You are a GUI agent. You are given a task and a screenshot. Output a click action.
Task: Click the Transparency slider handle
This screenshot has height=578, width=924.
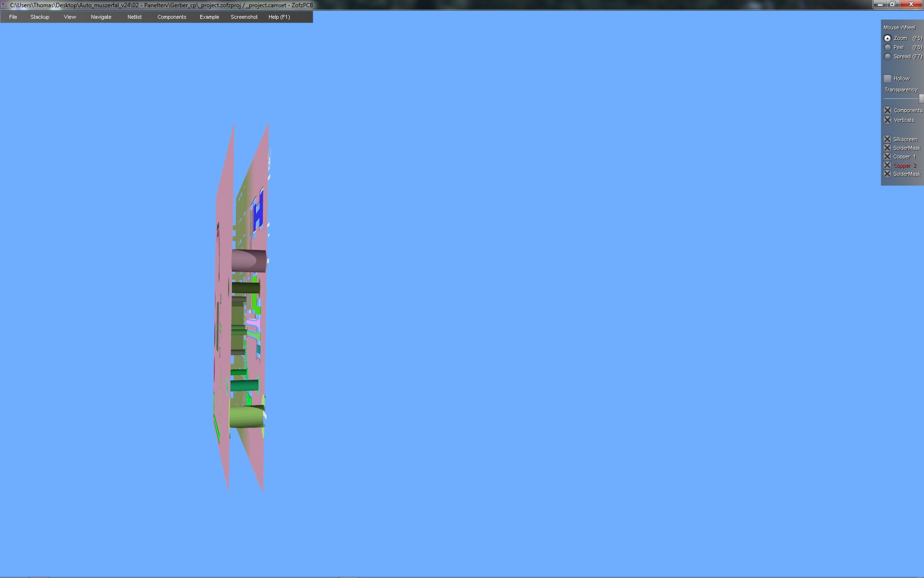[921, 98]
